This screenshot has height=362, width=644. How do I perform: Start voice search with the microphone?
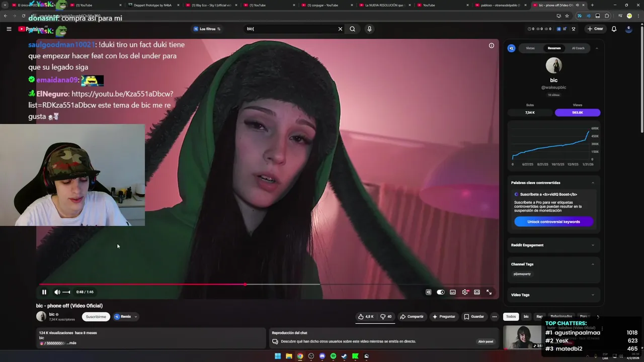[369, 29]
